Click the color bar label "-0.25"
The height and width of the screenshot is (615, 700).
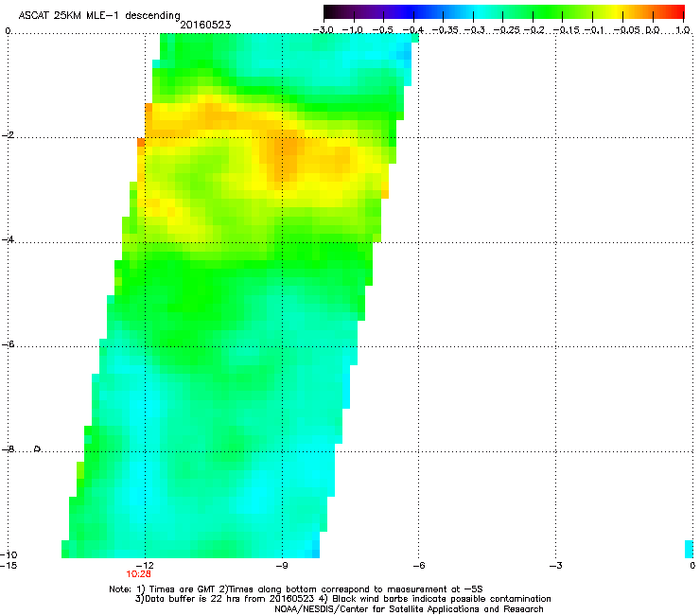[507, 30]
